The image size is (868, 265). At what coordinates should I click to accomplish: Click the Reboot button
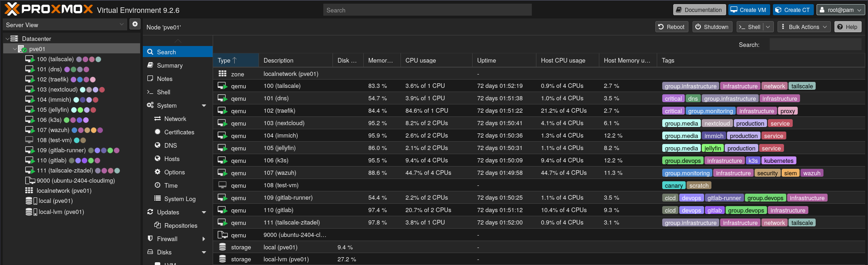click(x=671, y=27)
